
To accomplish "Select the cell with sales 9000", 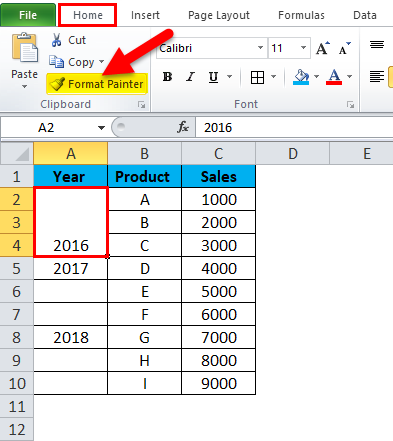I will 219,383.
